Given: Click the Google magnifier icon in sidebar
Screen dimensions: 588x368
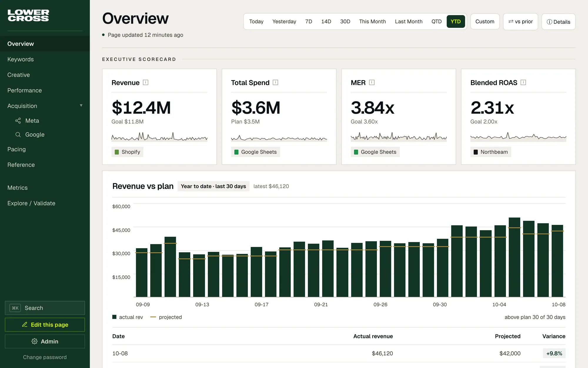Looking at the screenshot, I should pyautogui.click(x=18, y=135).
